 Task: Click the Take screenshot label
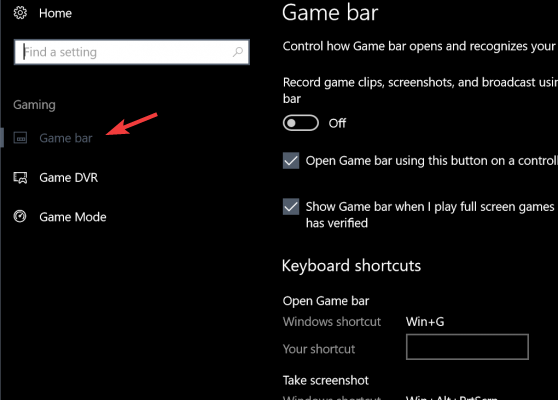pos(326,380)
